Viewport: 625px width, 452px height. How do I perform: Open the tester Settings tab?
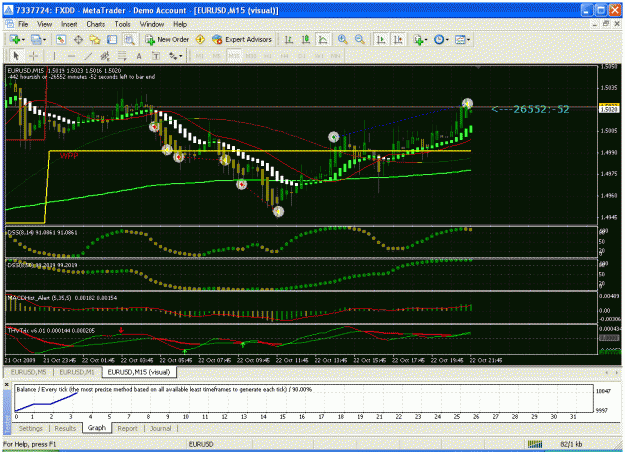31,428
